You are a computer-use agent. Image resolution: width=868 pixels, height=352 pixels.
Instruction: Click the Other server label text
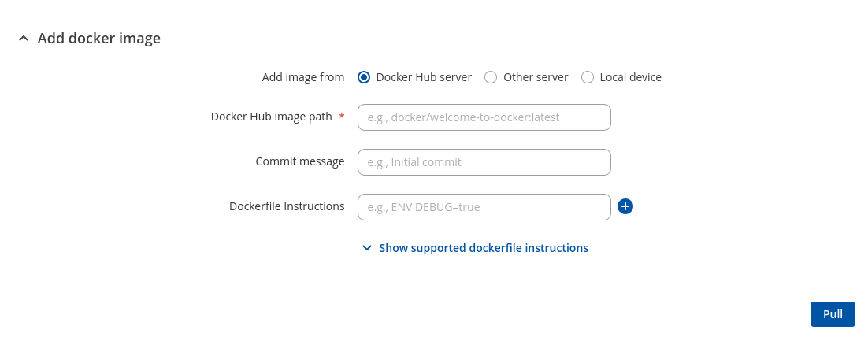point(536,77)
